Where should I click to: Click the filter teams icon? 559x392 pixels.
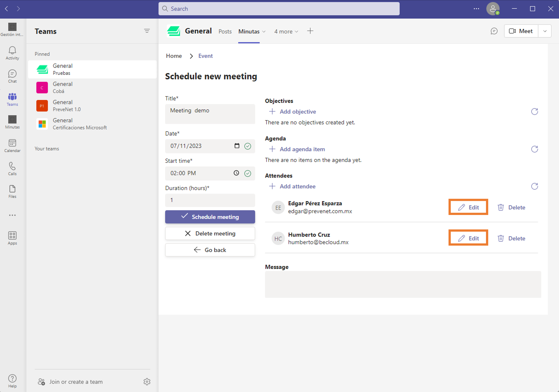click(147, 31)
